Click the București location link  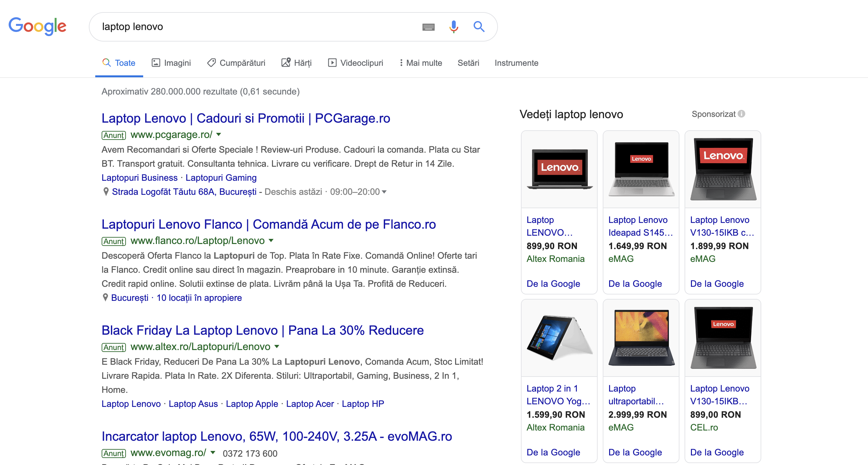[130, 298]
